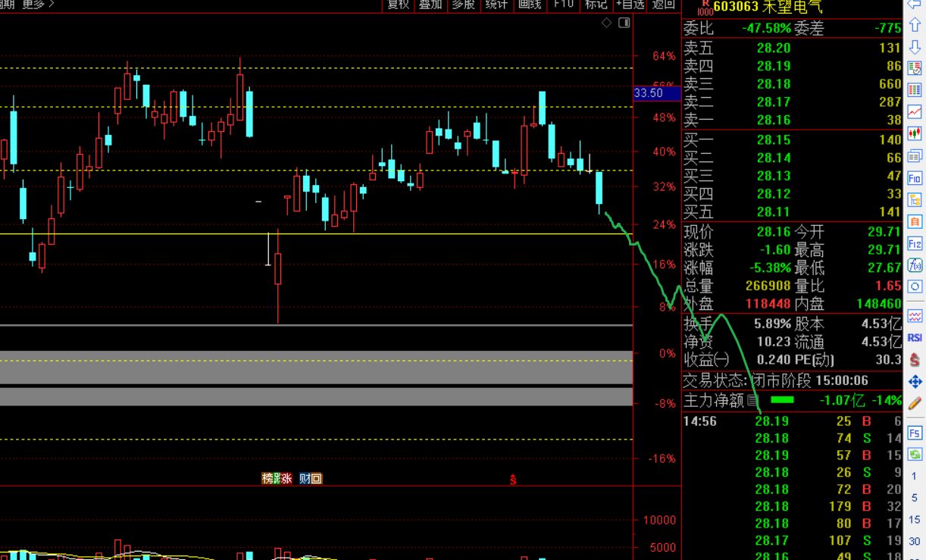
Task: Click the tick row with volume 107
Action: [793, 540]
